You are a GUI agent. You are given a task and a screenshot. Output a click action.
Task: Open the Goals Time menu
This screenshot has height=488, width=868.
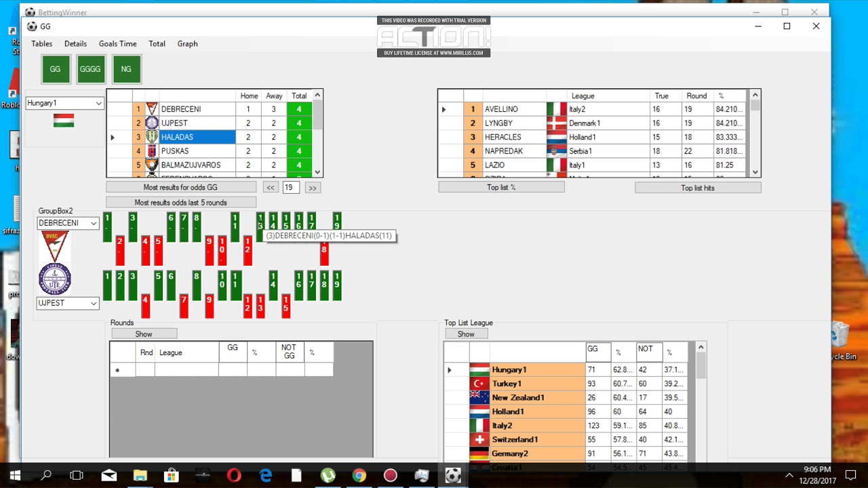tap(117, 43)
